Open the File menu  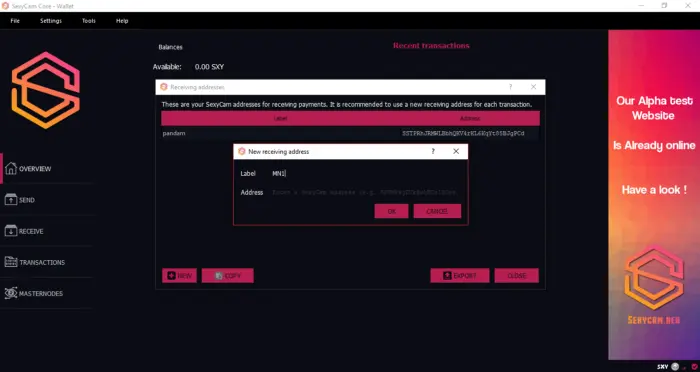[15, 21]
